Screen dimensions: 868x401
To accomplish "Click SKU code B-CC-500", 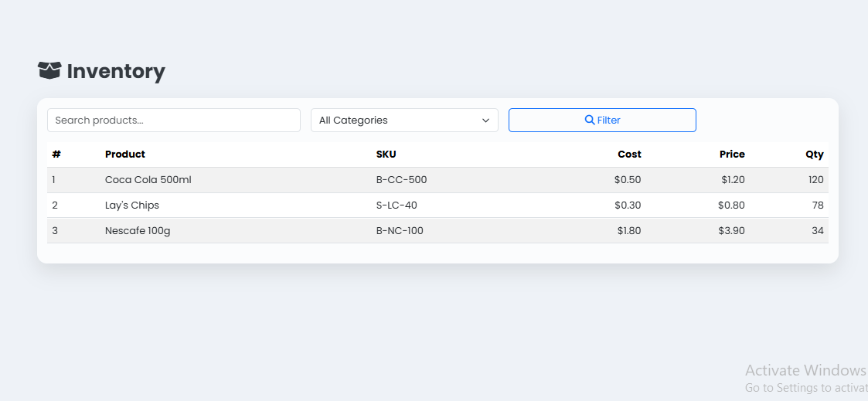I will coord(401,180).
